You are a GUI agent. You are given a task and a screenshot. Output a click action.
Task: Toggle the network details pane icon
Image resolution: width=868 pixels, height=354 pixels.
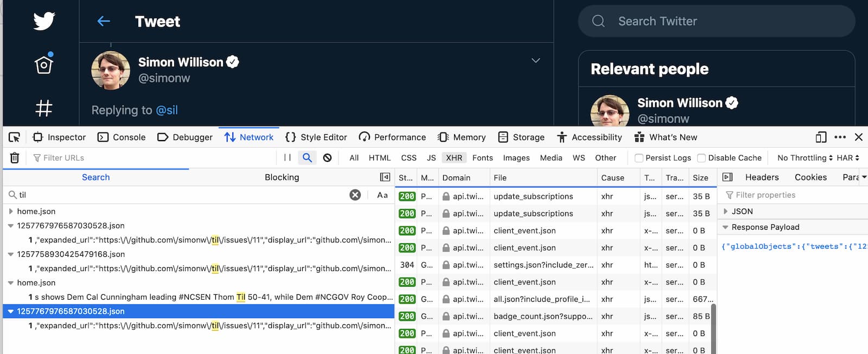pyautogui.click(x=727, y=177)
